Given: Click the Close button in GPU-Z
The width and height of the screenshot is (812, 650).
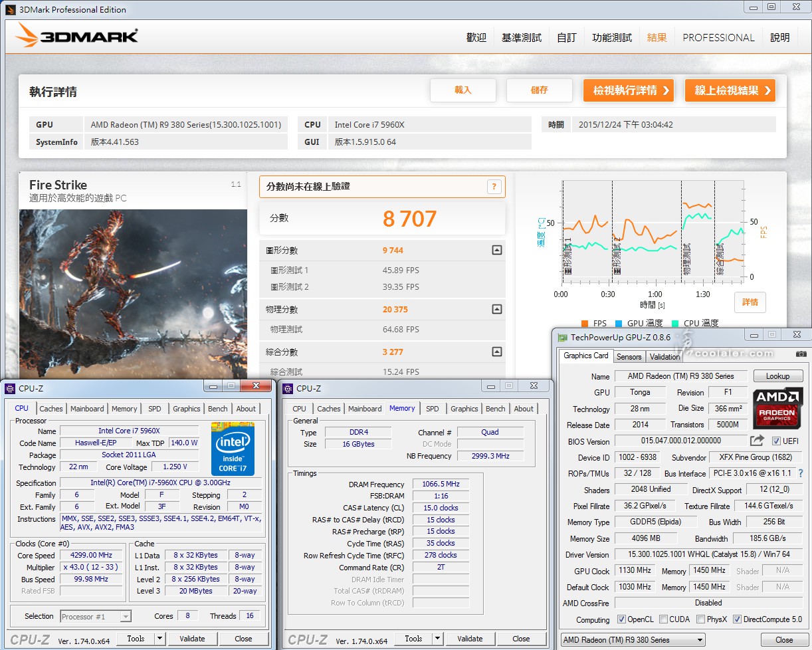Looking at the screenshot, I should pos(784,640).
